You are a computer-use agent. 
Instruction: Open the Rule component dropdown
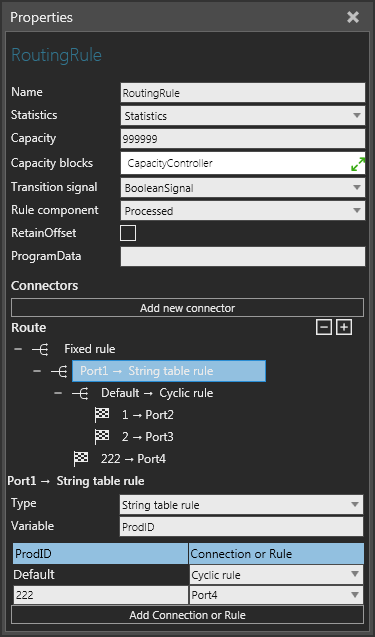click(x=243, y=211)
